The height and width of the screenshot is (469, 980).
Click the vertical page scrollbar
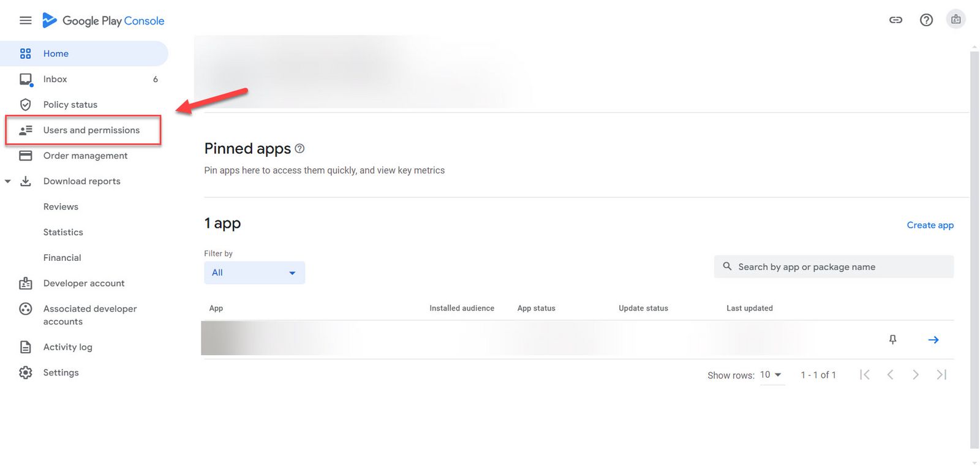click(974, 245)
